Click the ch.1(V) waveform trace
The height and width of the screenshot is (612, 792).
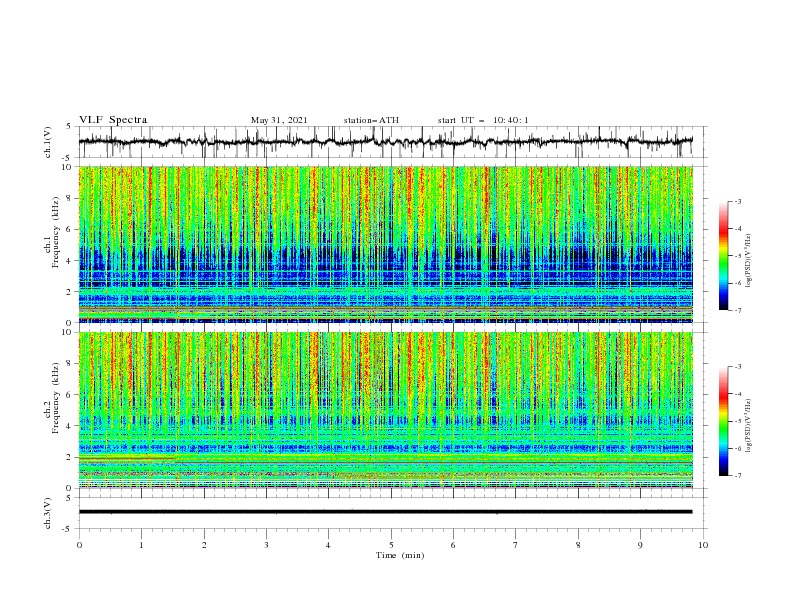coord(386,141)
